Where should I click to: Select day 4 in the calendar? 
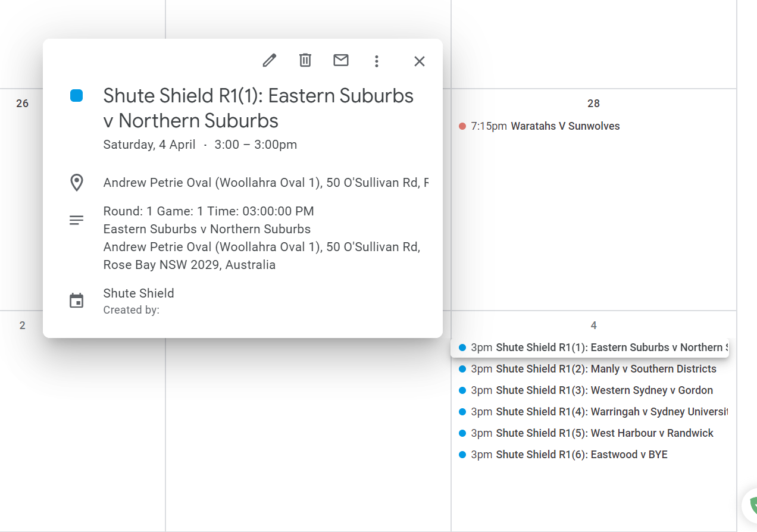pos(593,326)
